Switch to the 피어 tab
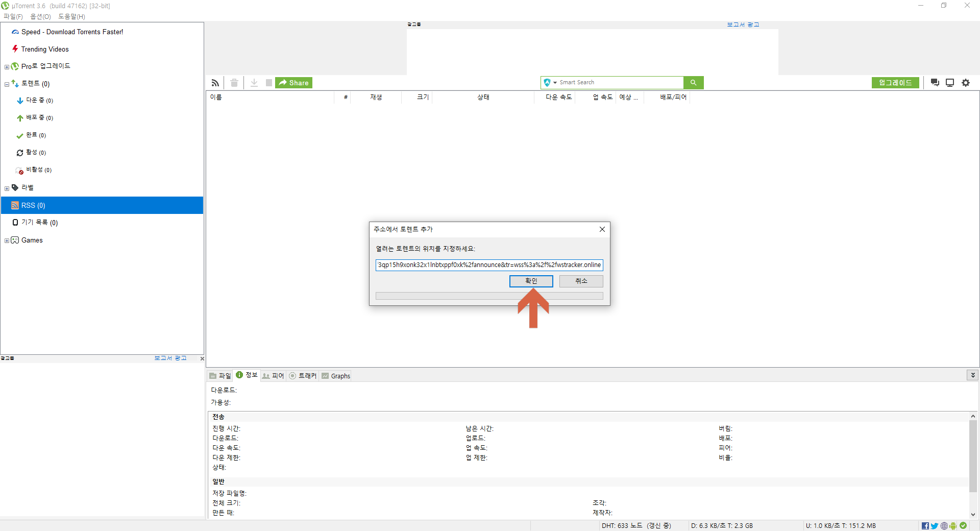Viewport: 980px width, 531px height. tap(273, 376)
